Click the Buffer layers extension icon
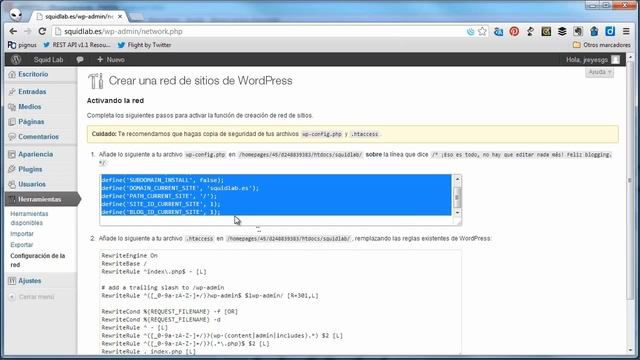The height and width of the screenshot is (360, 640). coord(562,31)
